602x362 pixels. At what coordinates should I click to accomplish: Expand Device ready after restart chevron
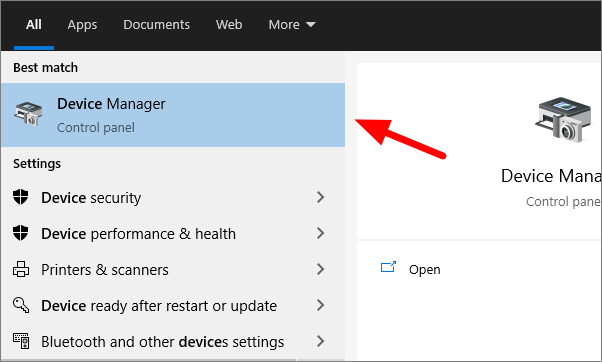pos(321,305)
